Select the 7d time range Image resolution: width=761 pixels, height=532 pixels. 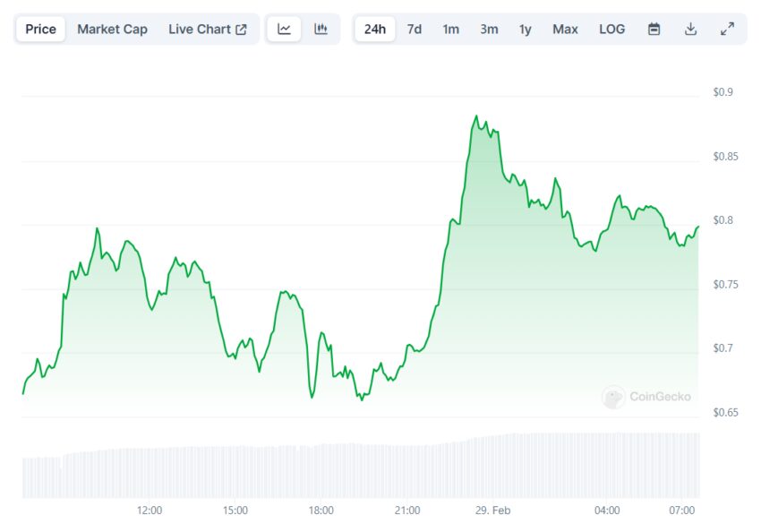click(414, 30)
